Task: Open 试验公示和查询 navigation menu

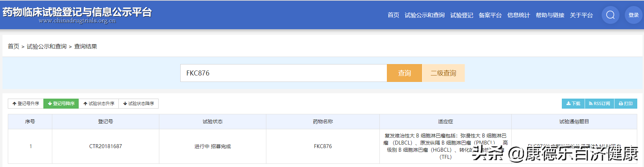Action: tap(425, 15)
